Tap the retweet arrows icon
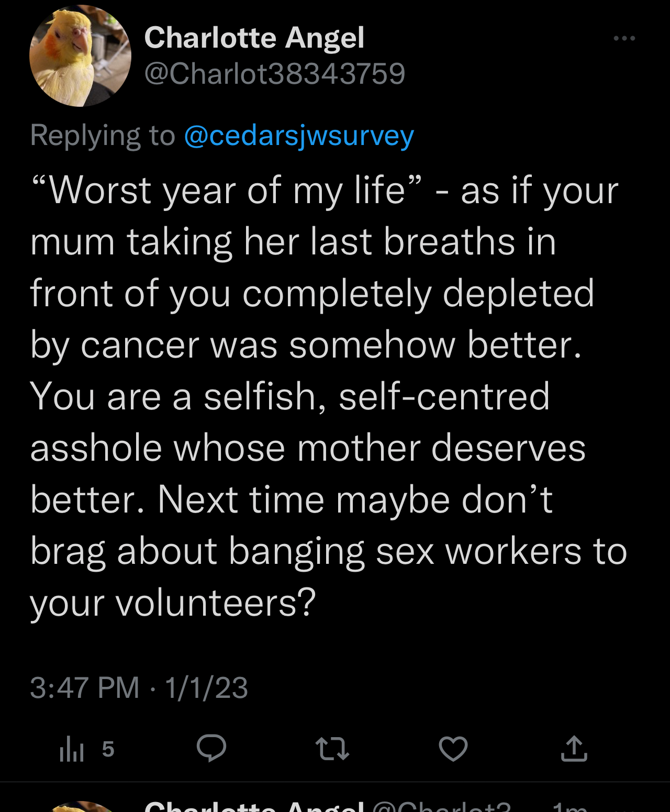 click(332, 748)
